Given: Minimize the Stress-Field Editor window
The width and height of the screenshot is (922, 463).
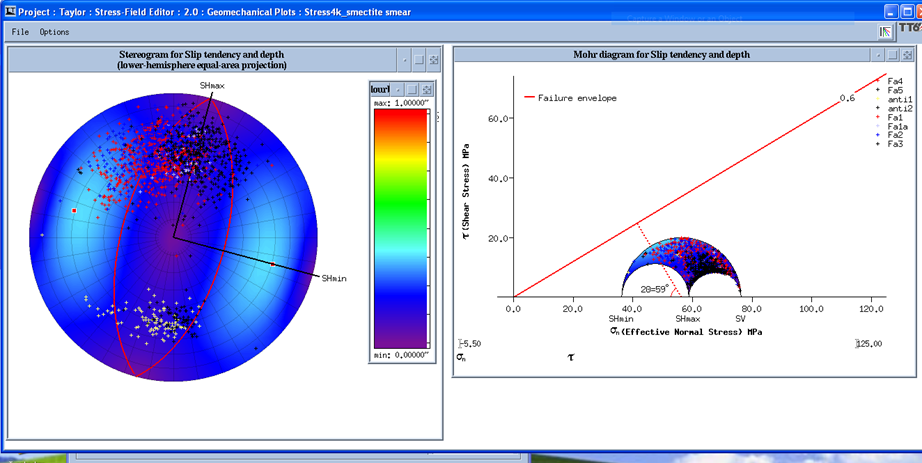Looking at the screenshot, I should click(x=891, y=11).
